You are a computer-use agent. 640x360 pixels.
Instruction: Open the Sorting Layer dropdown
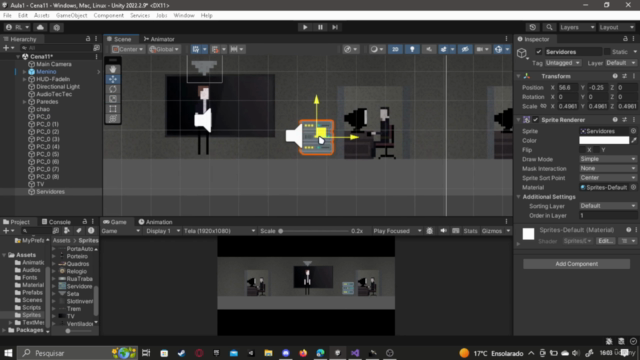pyautogui.click(x=608, y=206)
